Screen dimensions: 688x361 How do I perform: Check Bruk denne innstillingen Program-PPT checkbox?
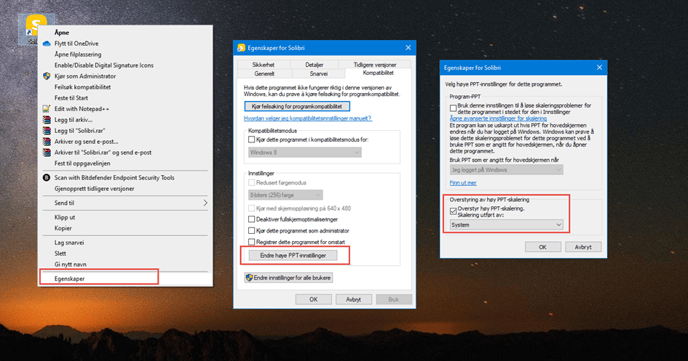tap(453, 108)
